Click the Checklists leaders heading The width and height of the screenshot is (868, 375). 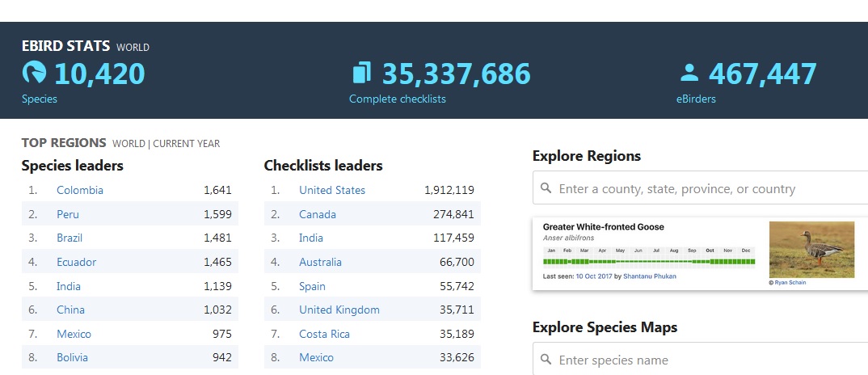pyautogui.click(x=323, y=165)
